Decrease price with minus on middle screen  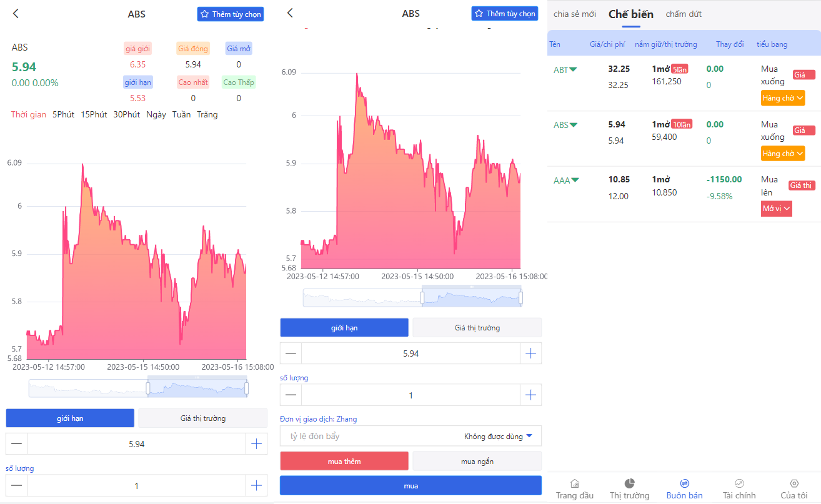291,353
